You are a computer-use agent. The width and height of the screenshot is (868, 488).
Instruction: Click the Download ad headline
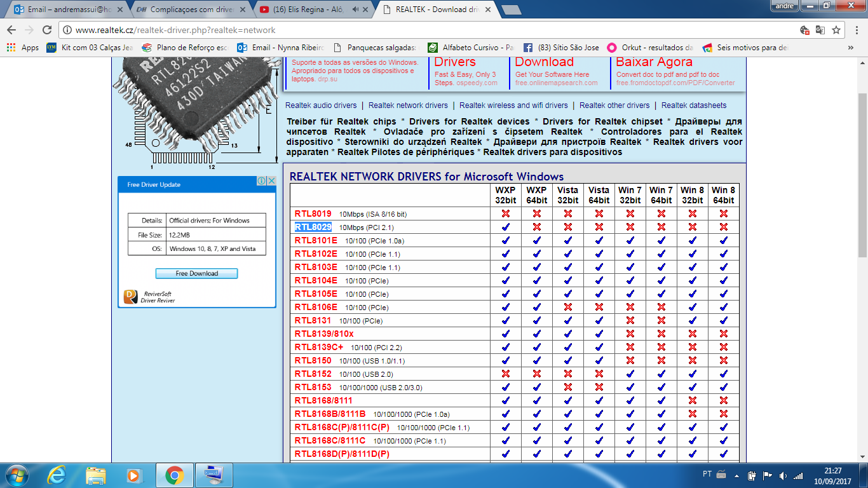(544, 62)
